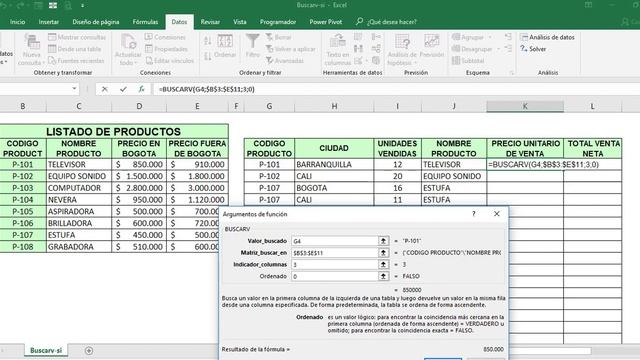
Task: Cancel formula with X icon in formula bar
Action: tap(104, 89)
